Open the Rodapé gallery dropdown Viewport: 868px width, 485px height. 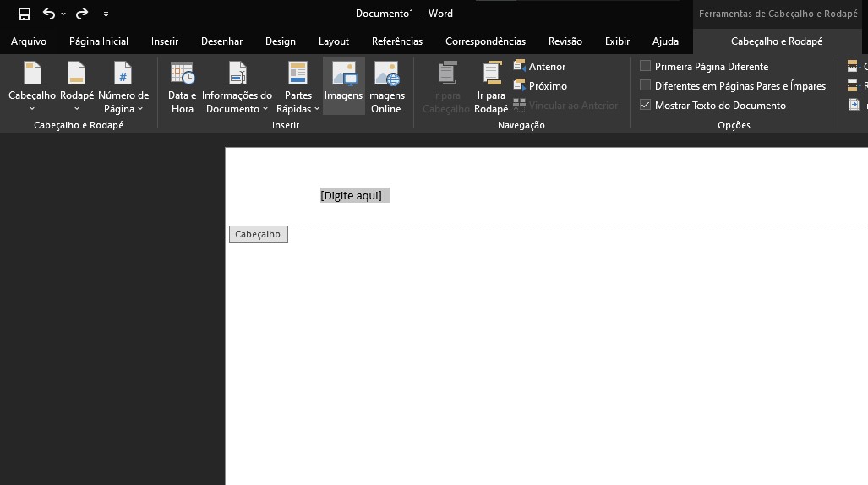tap(76, 87)
